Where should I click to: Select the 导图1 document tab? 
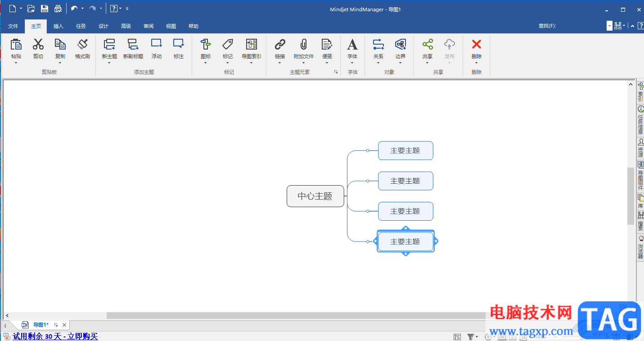coord(41,325)
